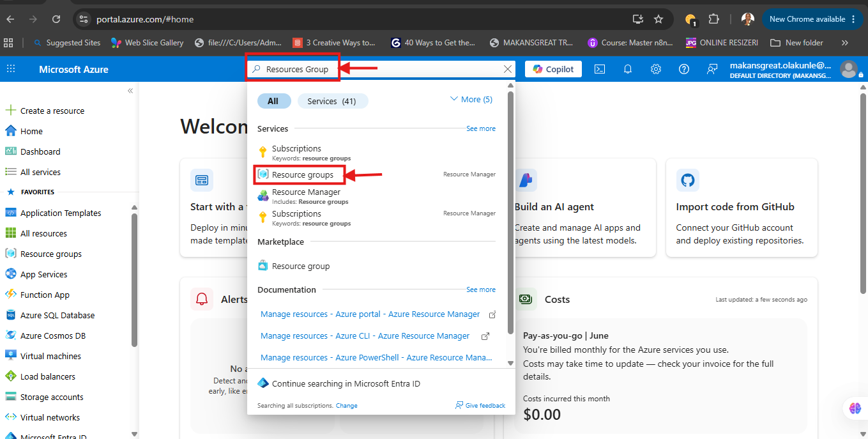The height and width of the screenshot is (439, 868).
Task: Open Virtual machines from the sidebar
Action: (x=50, y=356)
